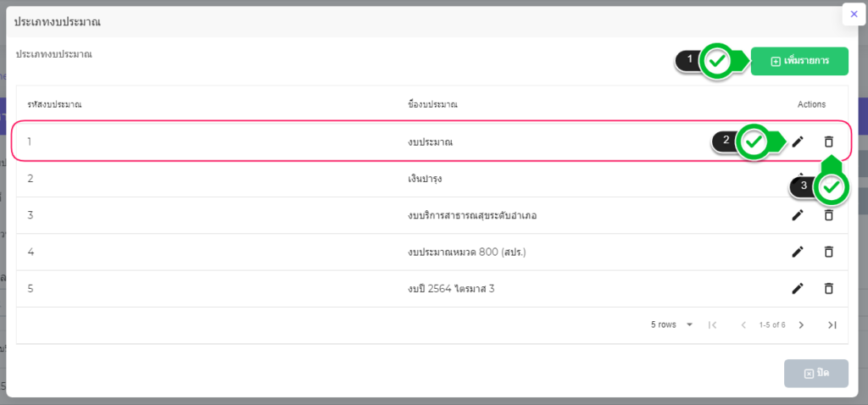
Task: Go to the previous page of results
Action: tap(743, 325)
